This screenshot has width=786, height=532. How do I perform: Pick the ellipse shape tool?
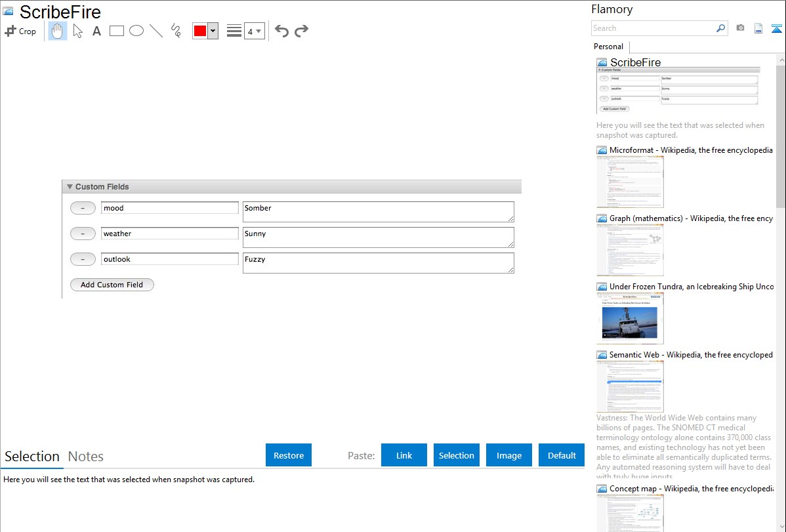[136, 31]
